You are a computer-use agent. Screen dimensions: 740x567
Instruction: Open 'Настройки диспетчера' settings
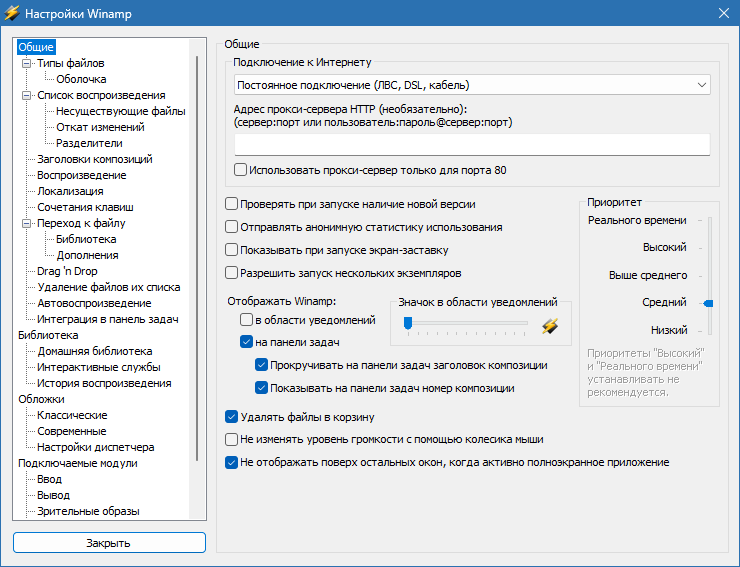coord(96,447)
